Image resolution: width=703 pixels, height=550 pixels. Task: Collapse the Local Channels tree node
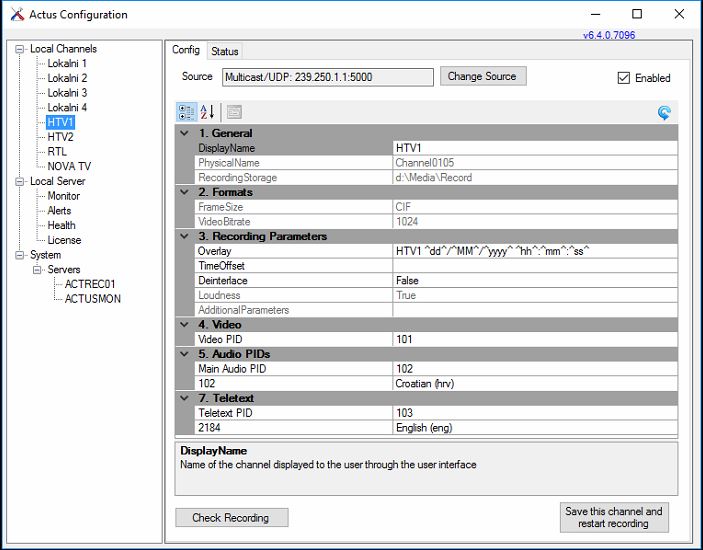(x=21, y=49)
